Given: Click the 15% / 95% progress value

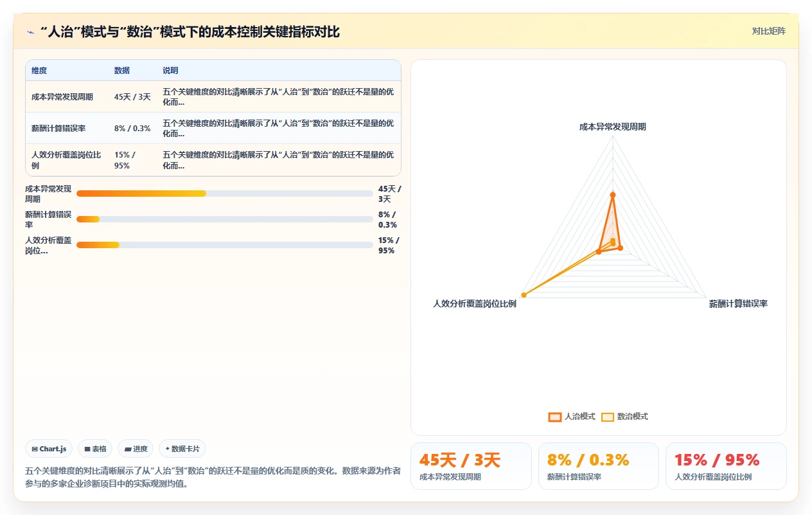Looking at the screenshot, I should pos(388,245).
